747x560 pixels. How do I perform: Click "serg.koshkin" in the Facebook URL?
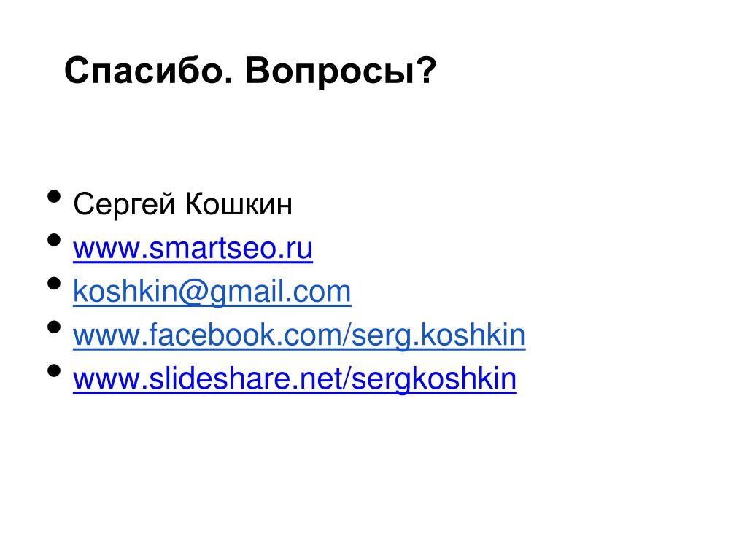click(438, 336)
